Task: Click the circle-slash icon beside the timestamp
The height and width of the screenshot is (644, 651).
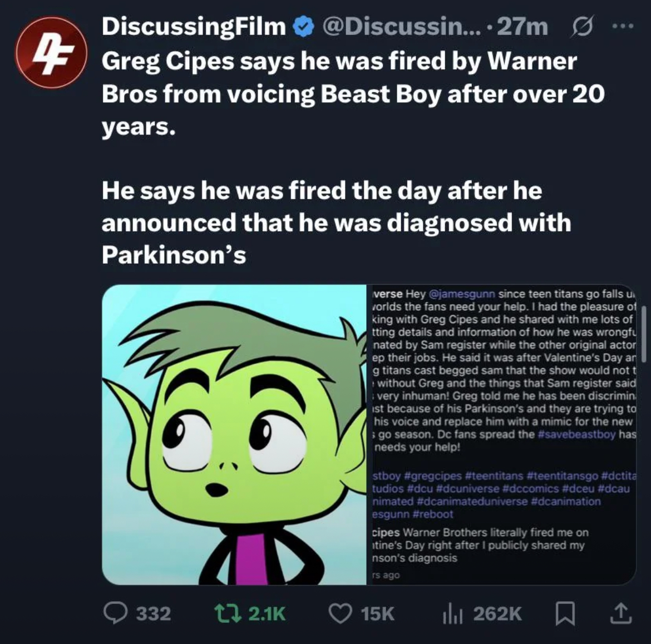Action: click(578, 27)
